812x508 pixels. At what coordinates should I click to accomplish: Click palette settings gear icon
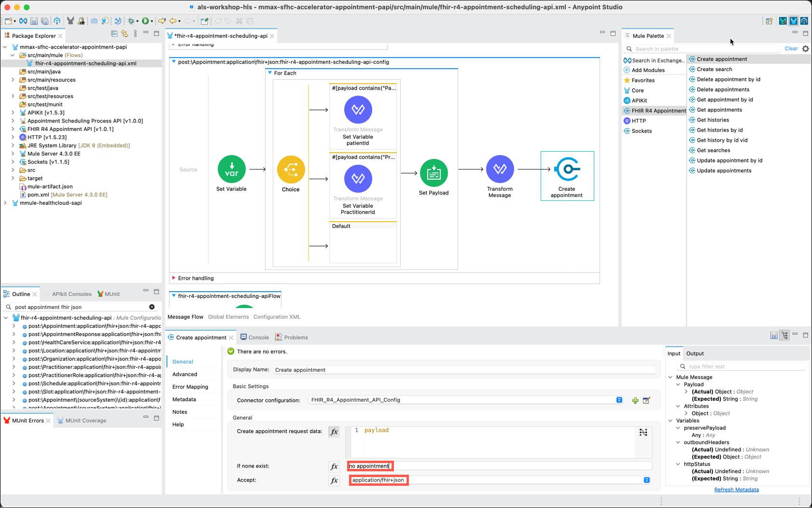806,49
